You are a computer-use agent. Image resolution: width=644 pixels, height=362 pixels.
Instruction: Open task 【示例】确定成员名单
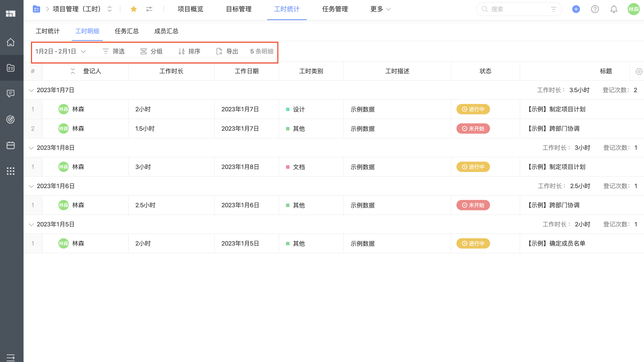click(x=556, y=244)
